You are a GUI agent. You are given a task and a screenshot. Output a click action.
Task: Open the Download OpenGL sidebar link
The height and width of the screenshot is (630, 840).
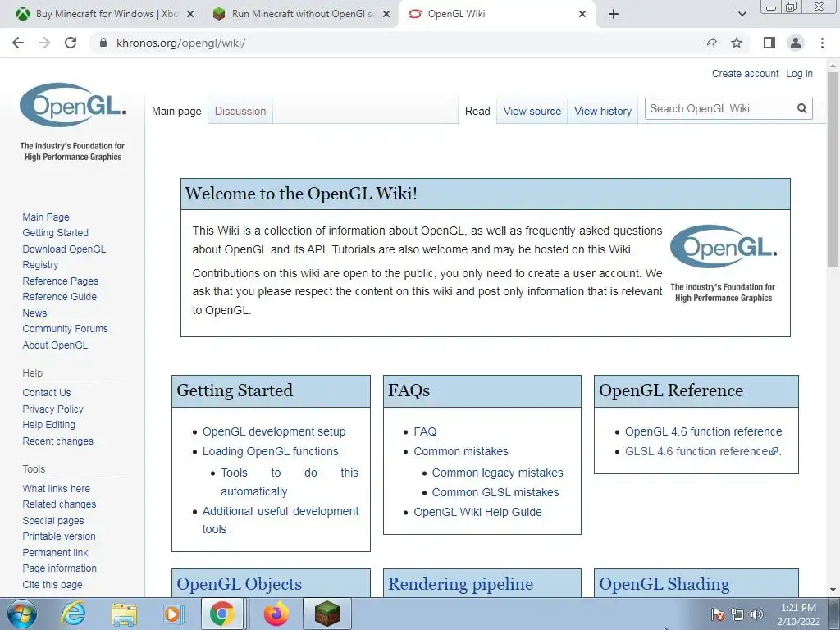click(64, 249)
